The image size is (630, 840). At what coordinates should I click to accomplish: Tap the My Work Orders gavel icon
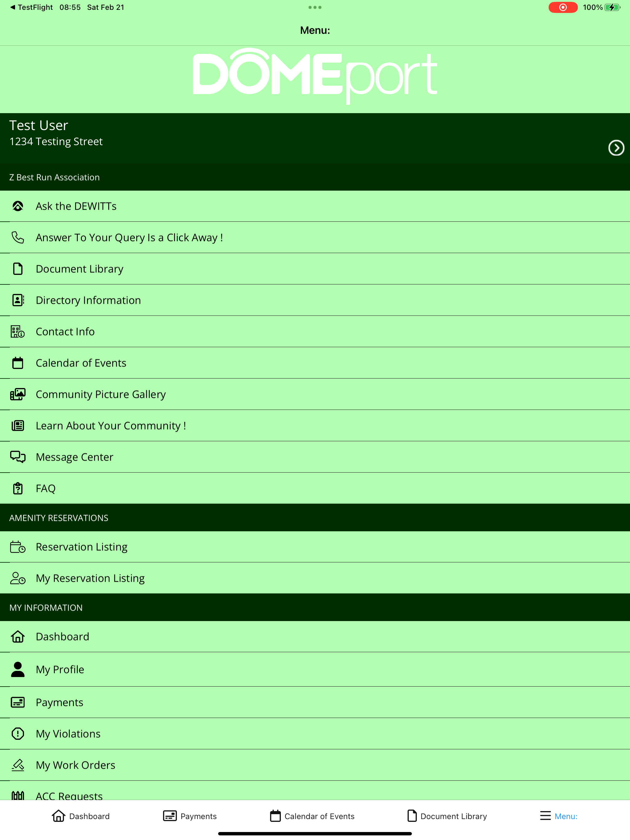(18, 765)
